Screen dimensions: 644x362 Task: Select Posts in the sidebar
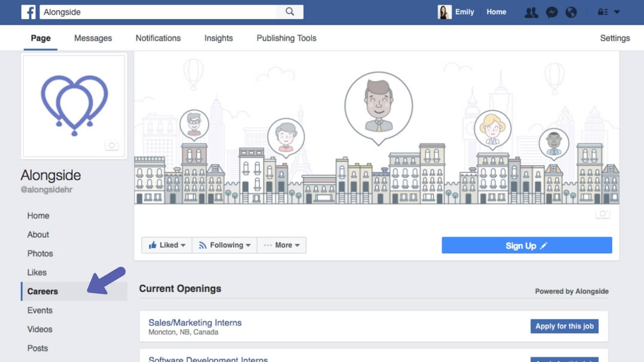[38, 348]
